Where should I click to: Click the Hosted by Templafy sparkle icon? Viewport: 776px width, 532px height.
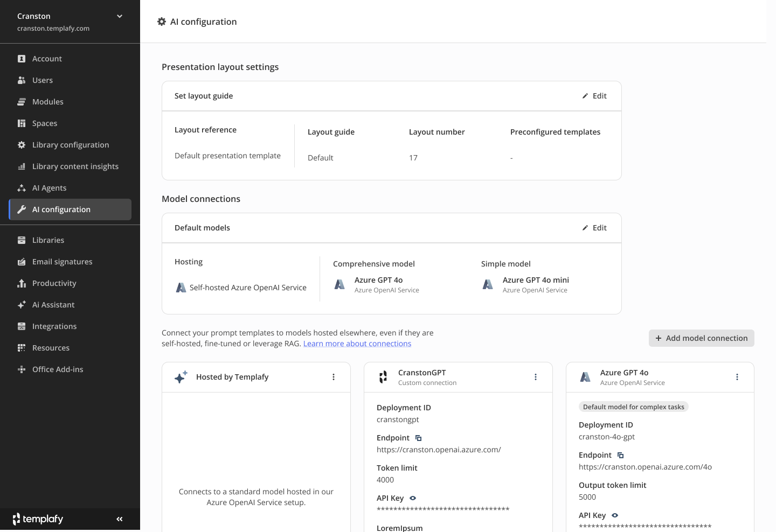tap(181, 377)
